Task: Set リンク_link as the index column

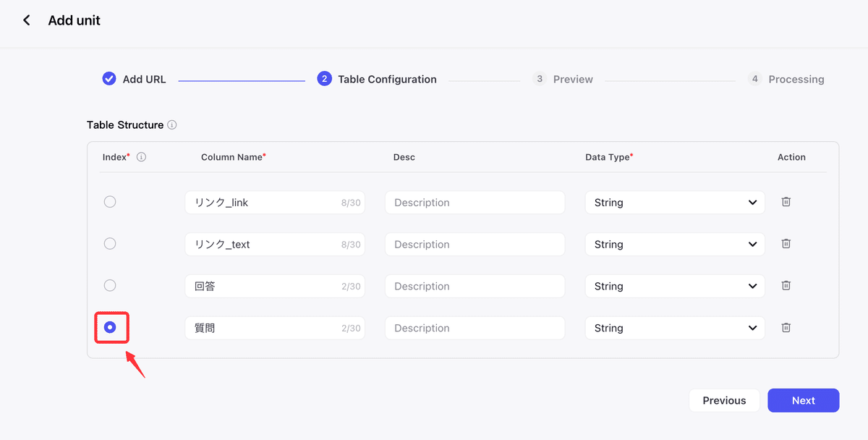Action: pos(110,202)
